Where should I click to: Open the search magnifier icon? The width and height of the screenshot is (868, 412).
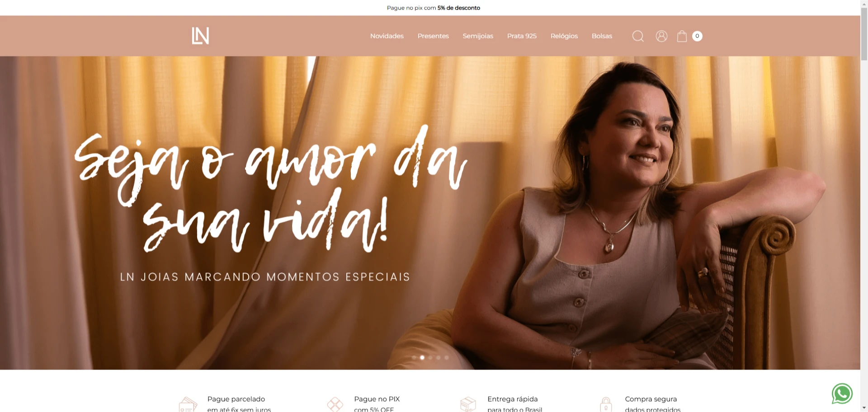click(638, 36)
